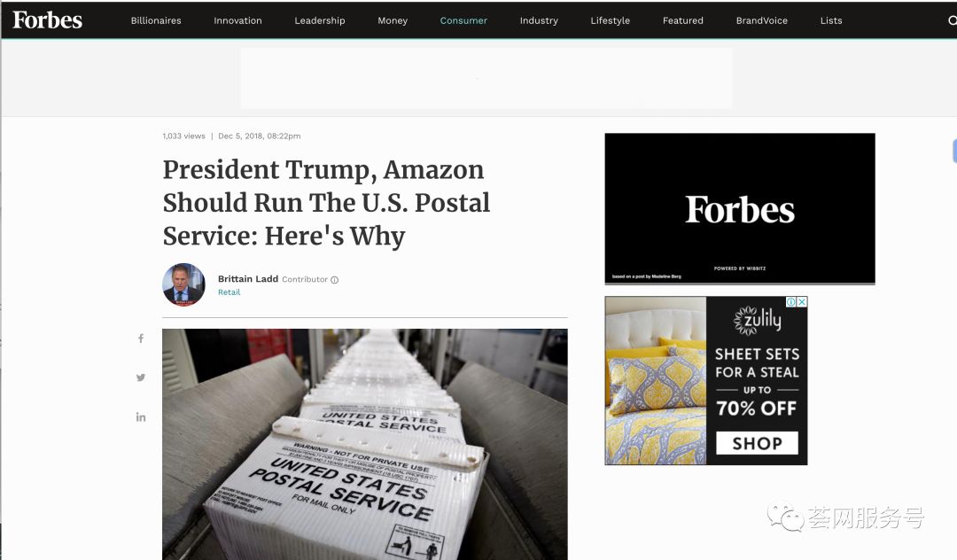The height and width of the screenshot is (560, 957).
Task: Open the Leadership navigation item
Action: tap(320, 20)
